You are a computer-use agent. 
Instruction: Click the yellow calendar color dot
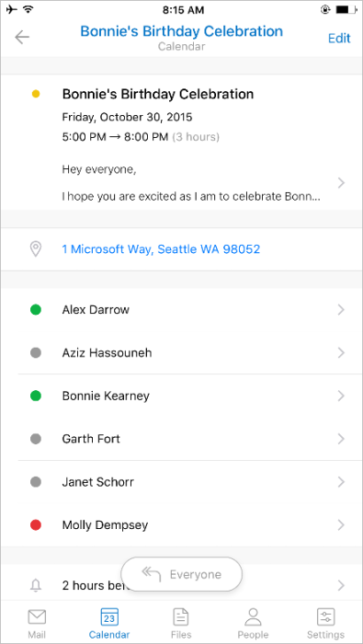36,94
